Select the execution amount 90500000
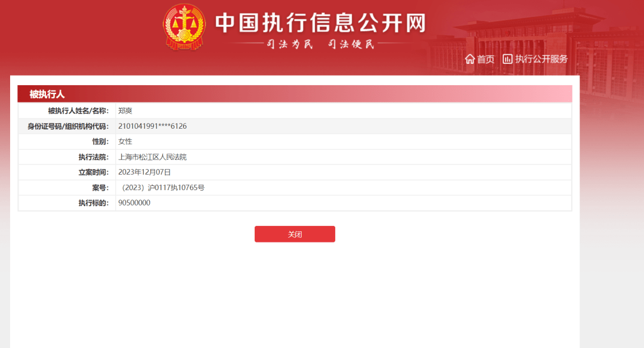This screenshot has height=348, width=644. [134, 203]
